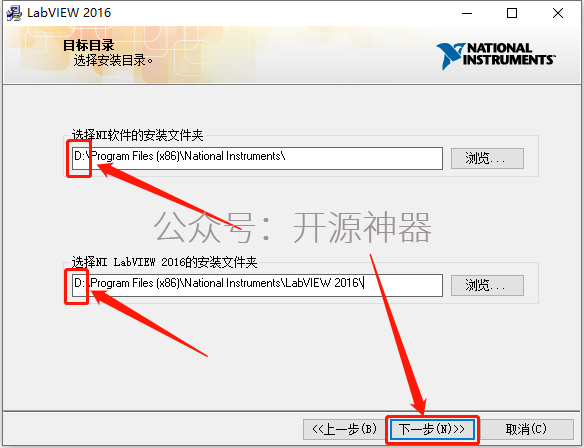Click the 选择安装目录 subtitle text
Viewport: 584px width, 448px height.
pyautogui.click(x=113, y=60)
